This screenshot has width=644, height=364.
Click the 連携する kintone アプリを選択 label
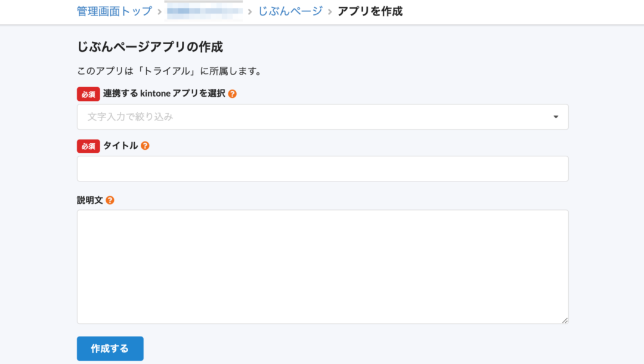[164, 94]
